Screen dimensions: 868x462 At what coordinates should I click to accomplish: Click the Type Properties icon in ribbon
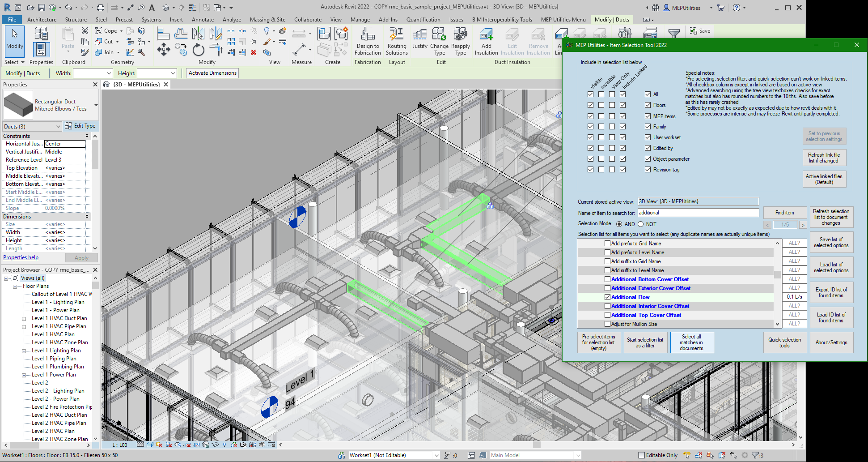coord(41,33)
